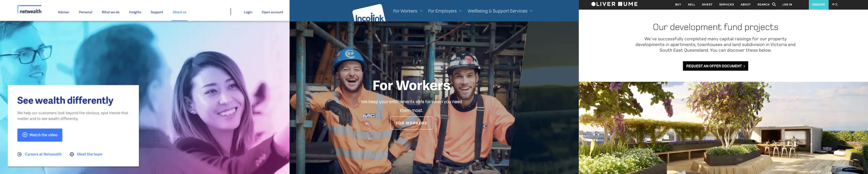Click the gear icon beside Meet the team
This screenshot has height=174, width=868.
72,155
